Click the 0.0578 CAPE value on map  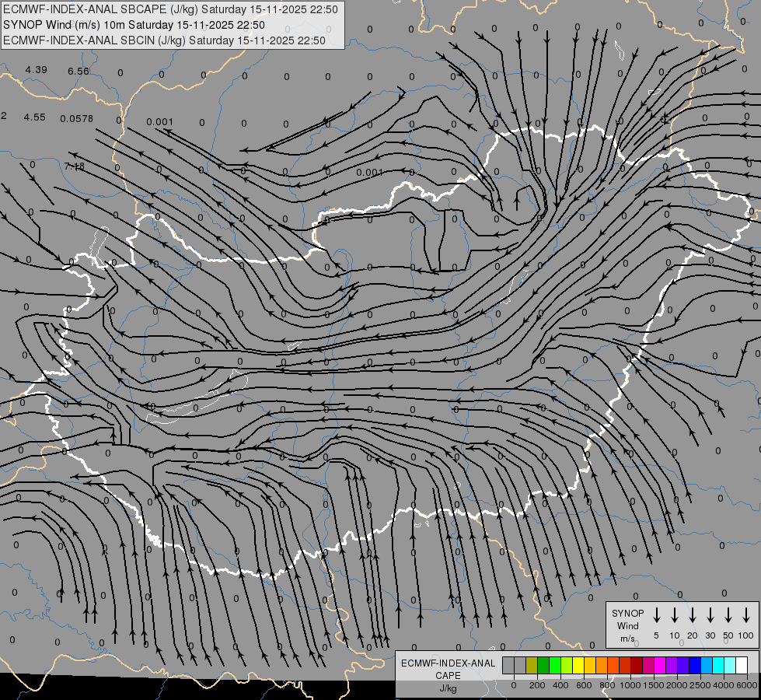77,118
